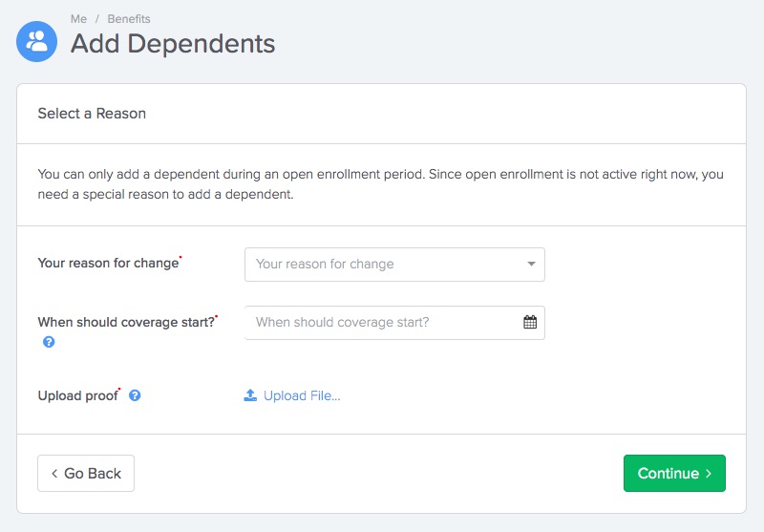Click the Your reason for change label

point(108,263)
